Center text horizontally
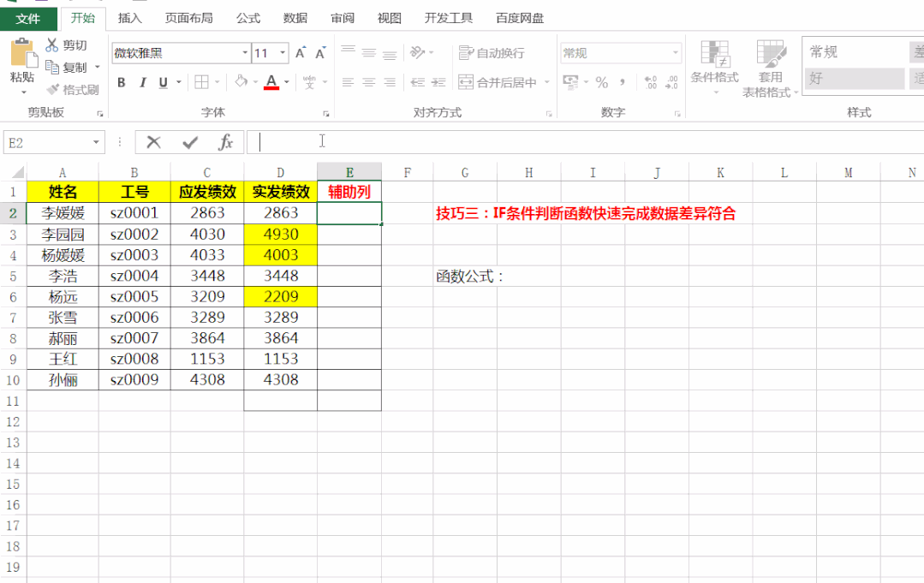Screen dimensions: 924x583 point(369,82)
